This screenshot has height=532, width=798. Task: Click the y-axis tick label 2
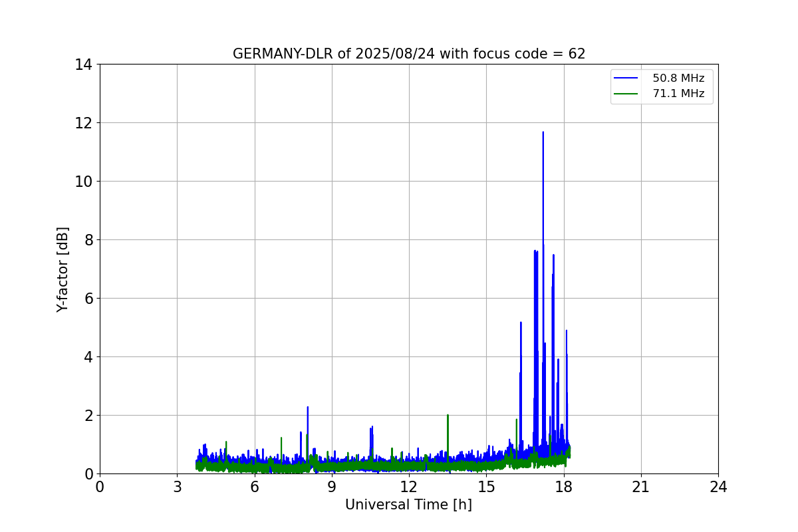88,416
